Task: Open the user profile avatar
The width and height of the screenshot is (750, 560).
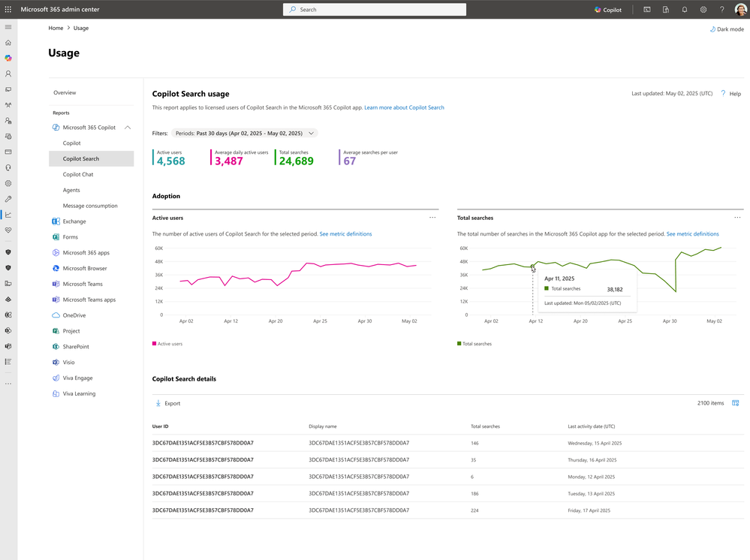Action: point(740,10)
